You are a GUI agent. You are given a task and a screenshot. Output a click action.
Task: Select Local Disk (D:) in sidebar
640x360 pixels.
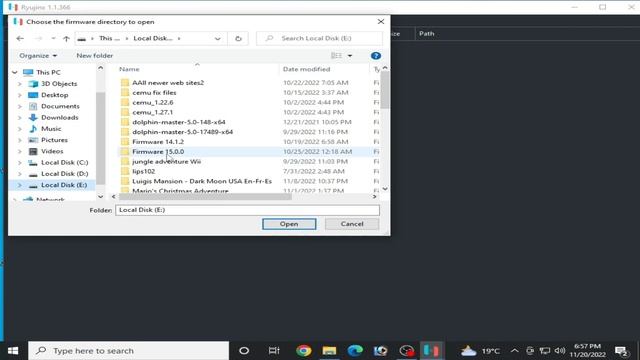pyautogui.click(x=64, y=173)
